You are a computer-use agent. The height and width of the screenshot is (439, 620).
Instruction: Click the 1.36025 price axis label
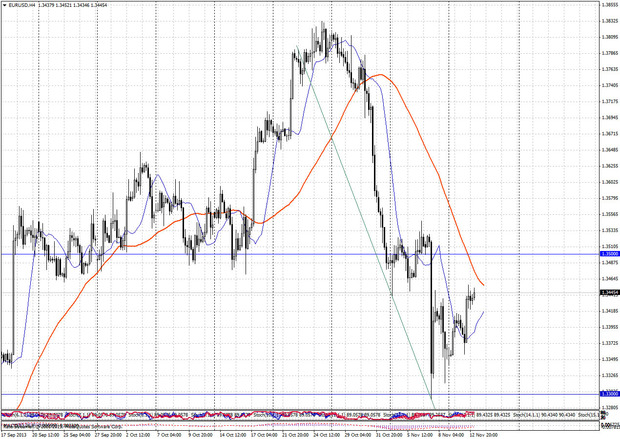coord(610,182)
